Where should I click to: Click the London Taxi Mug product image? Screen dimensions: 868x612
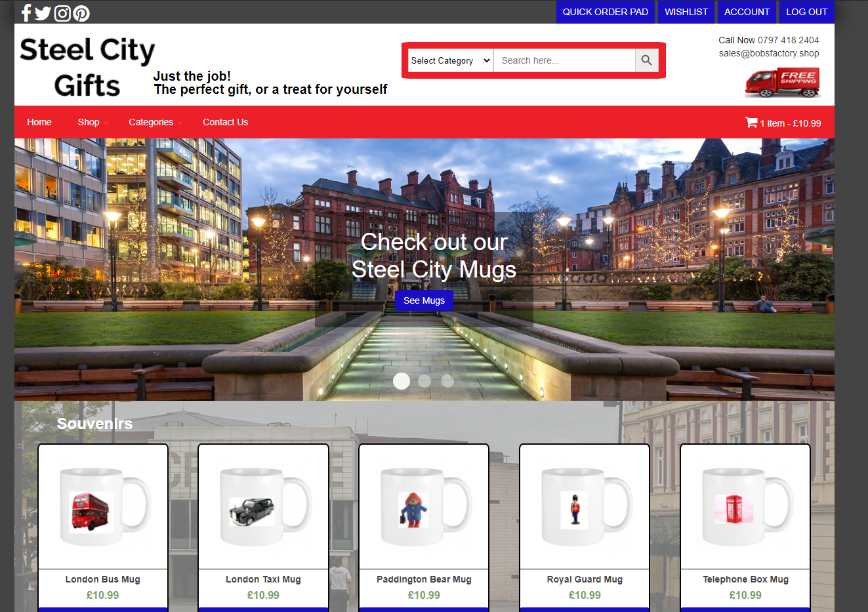(262, 506)
